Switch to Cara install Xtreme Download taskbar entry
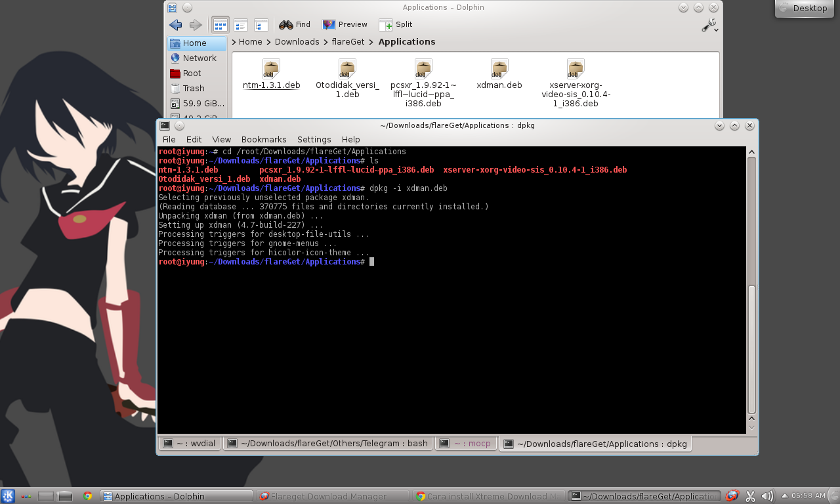This screenshot has height=504, width=840. tap(489, 496)
